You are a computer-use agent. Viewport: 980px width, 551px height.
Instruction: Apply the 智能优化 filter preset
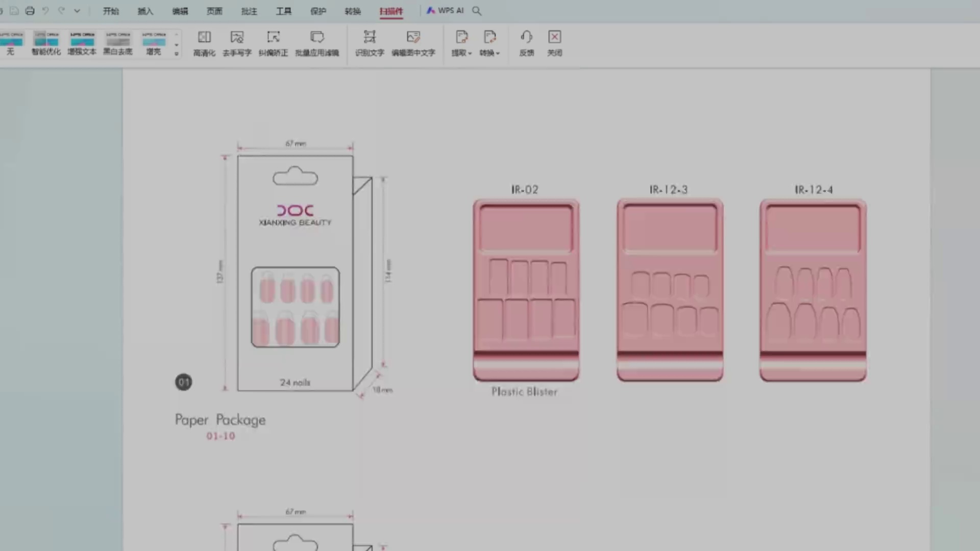click(46, 42)
